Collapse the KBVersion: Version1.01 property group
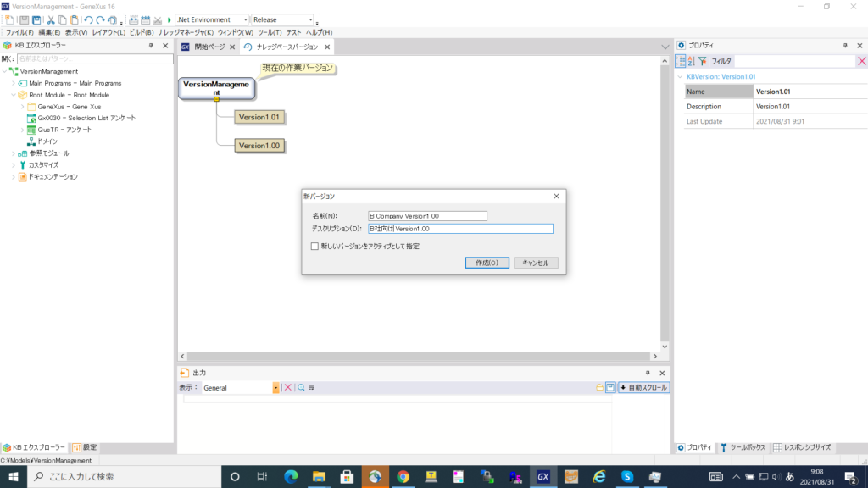The image size is (868, 488). 681,77
